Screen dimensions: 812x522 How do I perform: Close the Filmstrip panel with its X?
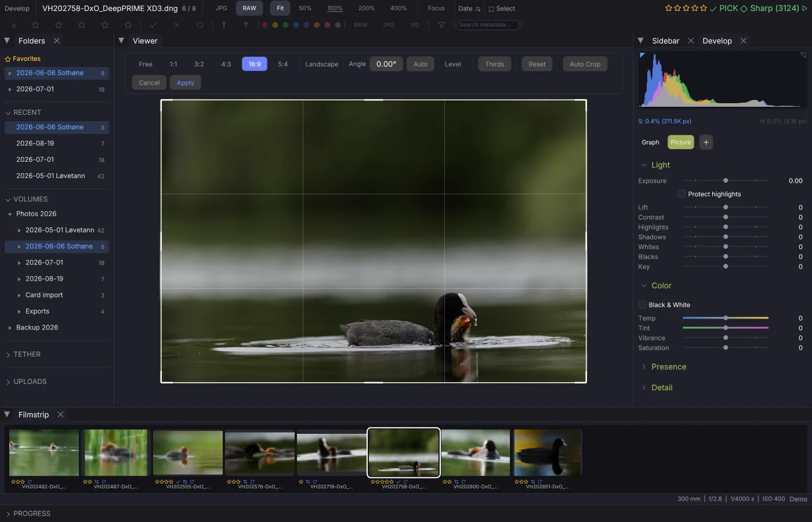(x=60, y=415)
